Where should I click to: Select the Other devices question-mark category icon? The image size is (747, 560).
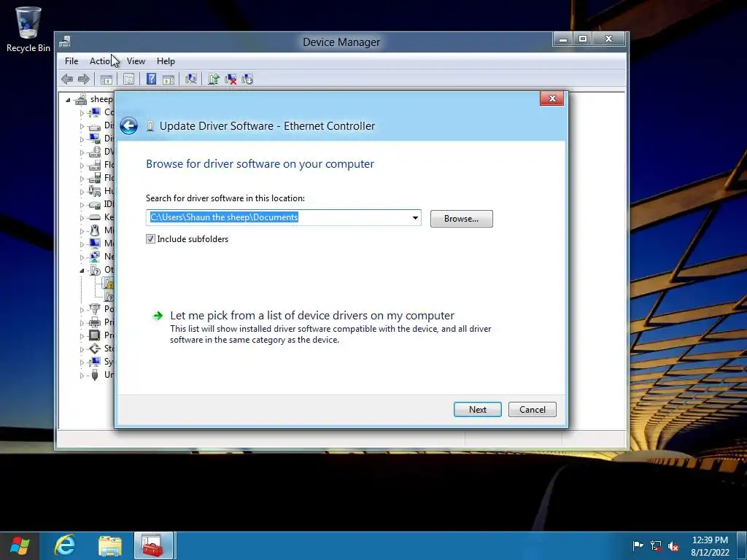[x=95, y=270]
